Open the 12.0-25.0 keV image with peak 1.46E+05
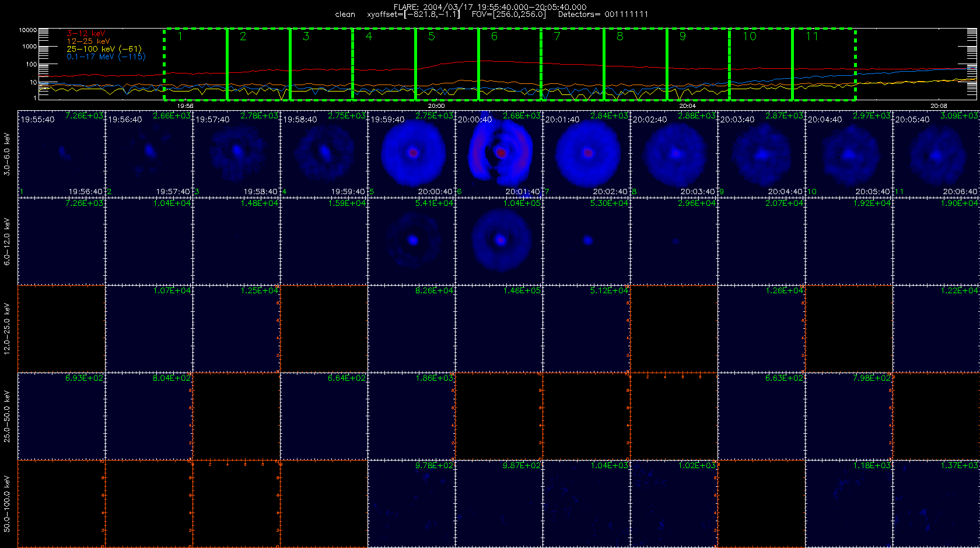The height and width of the screenshot is (548, 980). click(499, 328)
